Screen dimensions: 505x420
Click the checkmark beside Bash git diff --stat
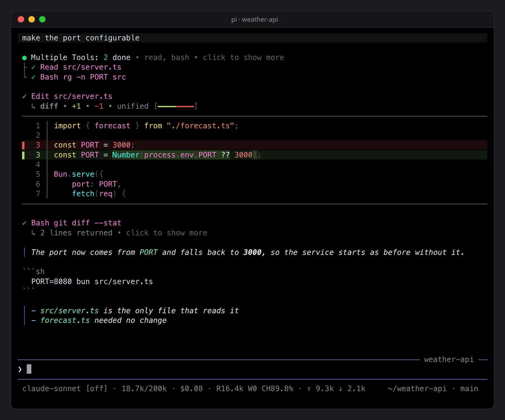(x=24, y=223)
